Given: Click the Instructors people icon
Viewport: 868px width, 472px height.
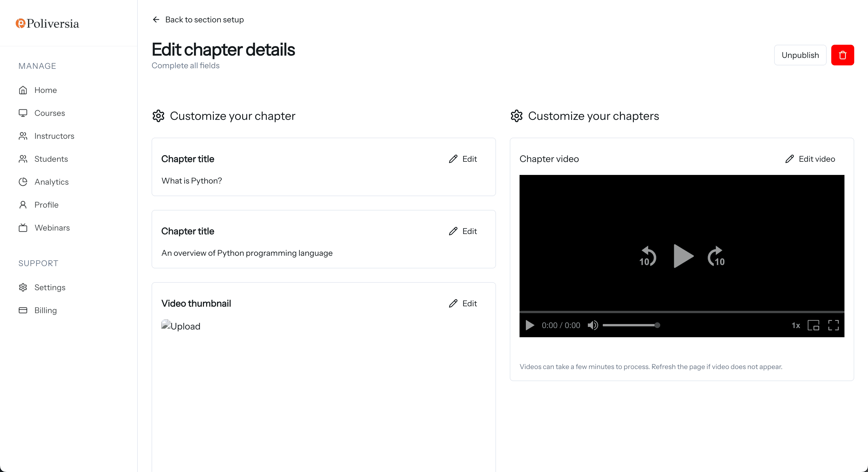Looking at the screenshot, I should click(23, 136).
